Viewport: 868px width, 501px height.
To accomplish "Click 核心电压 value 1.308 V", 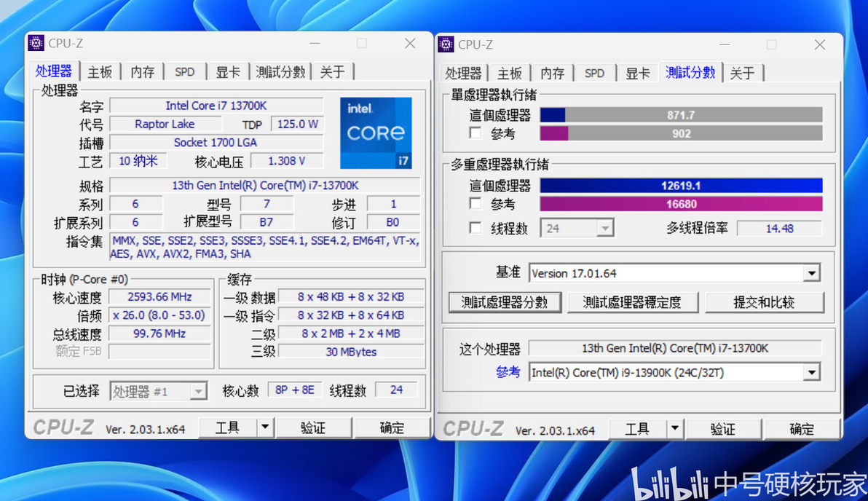I will pos(287,160).
